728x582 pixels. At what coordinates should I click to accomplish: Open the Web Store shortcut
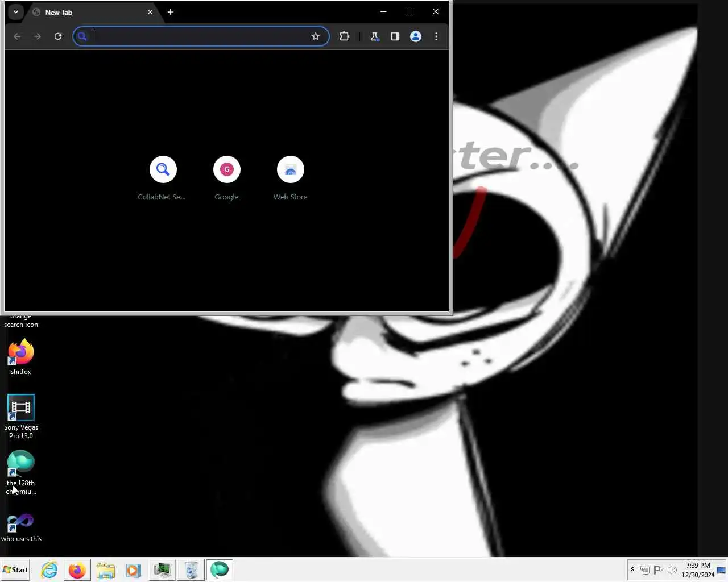pyautogui.click(x=290, y=178)
